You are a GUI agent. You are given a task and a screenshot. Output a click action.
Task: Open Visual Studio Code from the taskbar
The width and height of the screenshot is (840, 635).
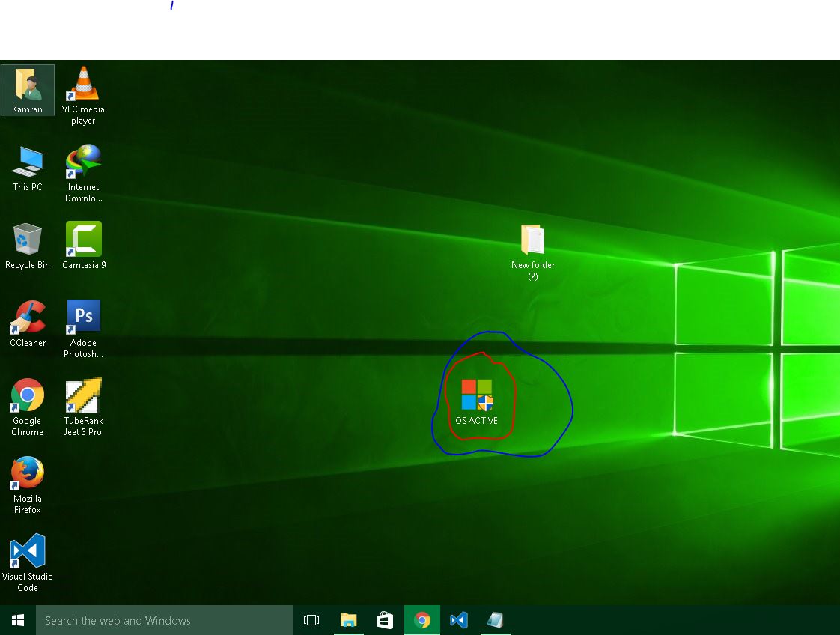coord(459,620)
